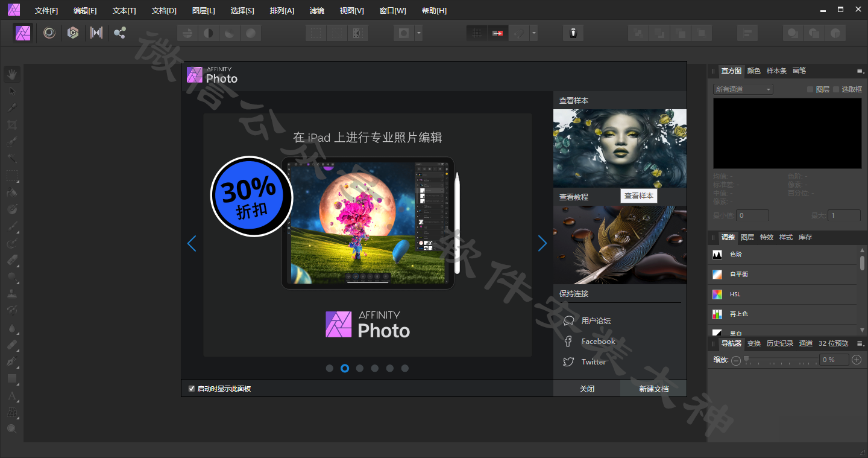
Task: Switch to the Export persona
Action: coord(120,33)
